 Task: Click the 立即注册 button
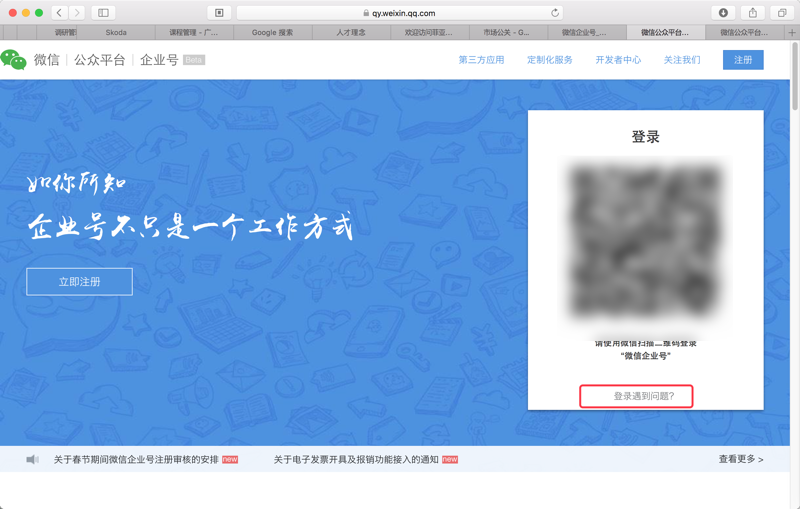(80, 282)
